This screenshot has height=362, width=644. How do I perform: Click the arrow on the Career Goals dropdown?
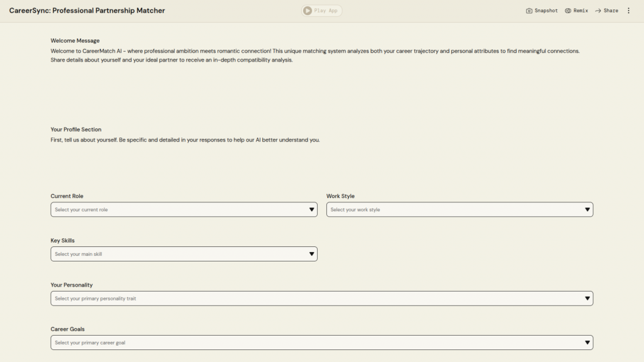point(587,343)
